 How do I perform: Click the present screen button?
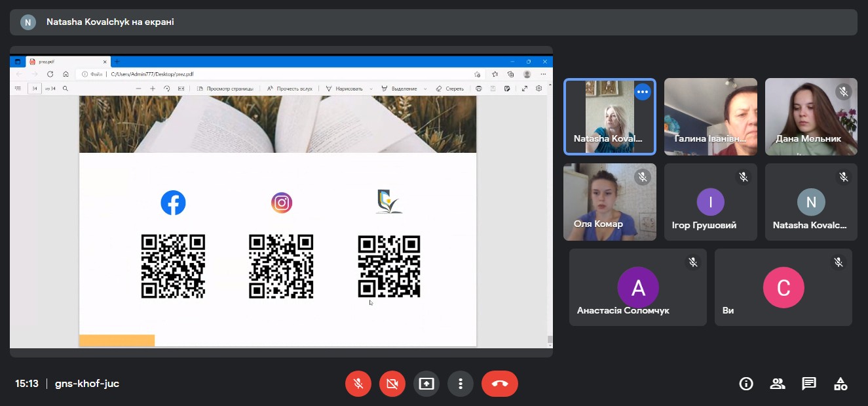pyautogui.click(x=426, y=384)
